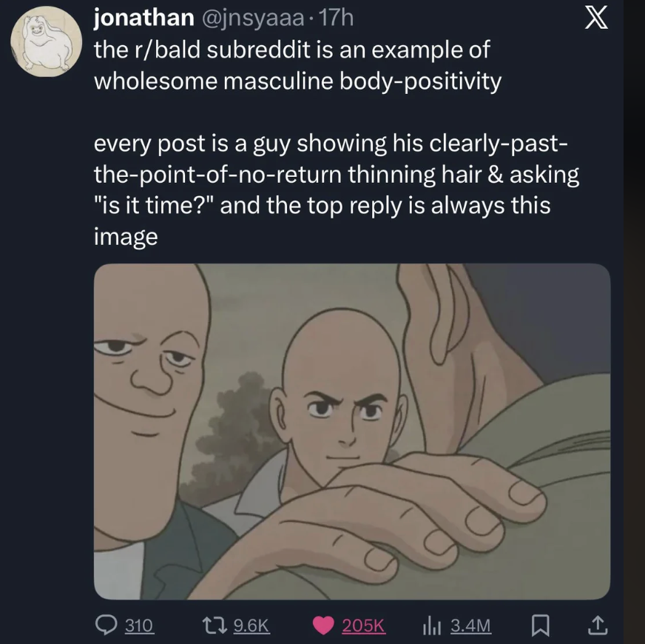645x644 pixels.
Task: Click the large smirking bald face in the image
Action: tap(150, 371)
